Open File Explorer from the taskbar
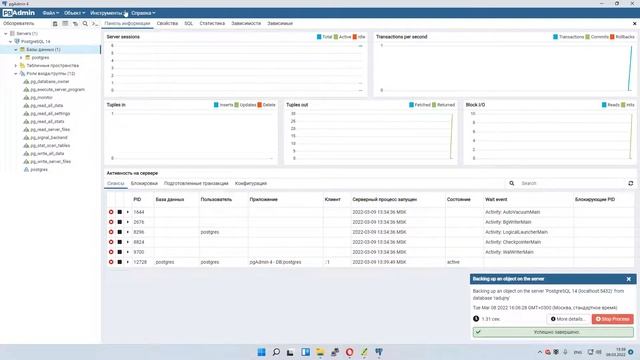Viewport: 640px width, 360px height. (x=320, y=352)
